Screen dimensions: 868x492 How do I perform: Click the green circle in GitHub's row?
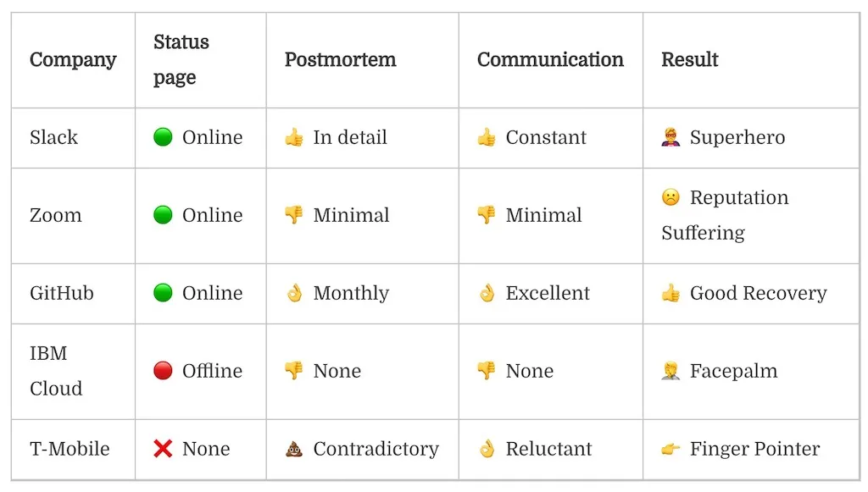[x=163, y=293]
